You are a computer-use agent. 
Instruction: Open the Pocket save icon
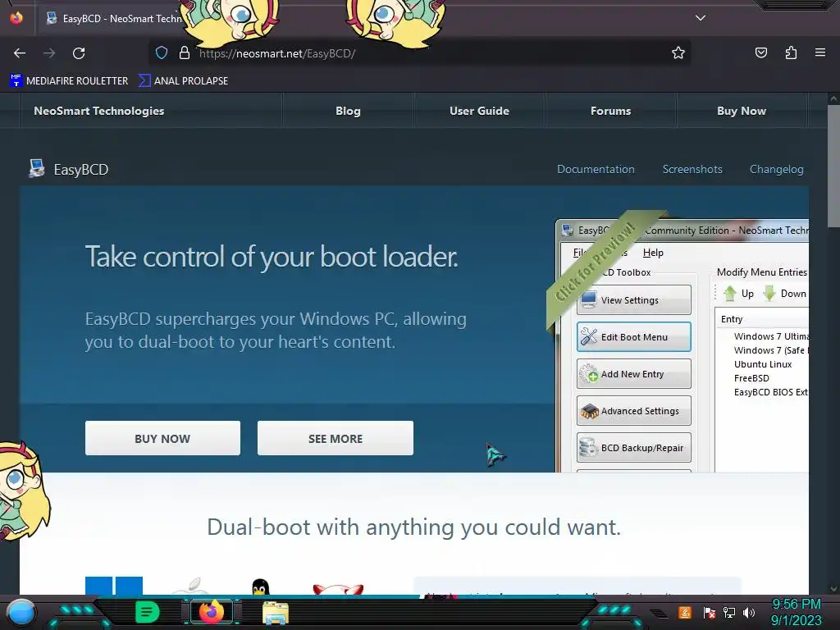coord(761,52)
